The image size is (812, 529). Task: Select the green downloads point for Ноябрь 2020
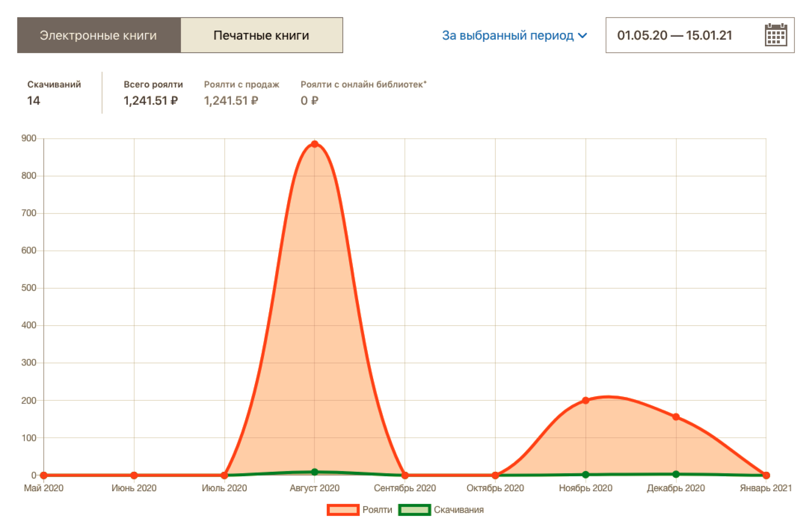[585, 474]
